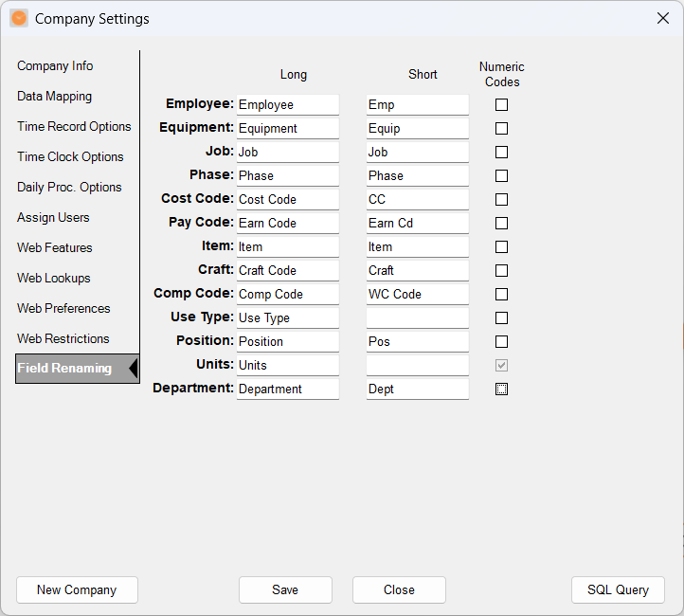Click the Employee short name field 'Emp'
This screenshot has width=684, height=616.
[x=418, y=104]
